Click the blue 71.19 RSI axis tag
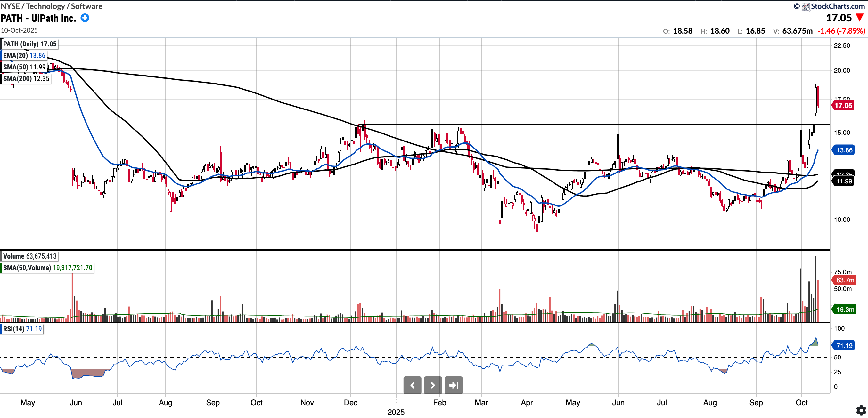The image size is (868, 418). [844, 346]
